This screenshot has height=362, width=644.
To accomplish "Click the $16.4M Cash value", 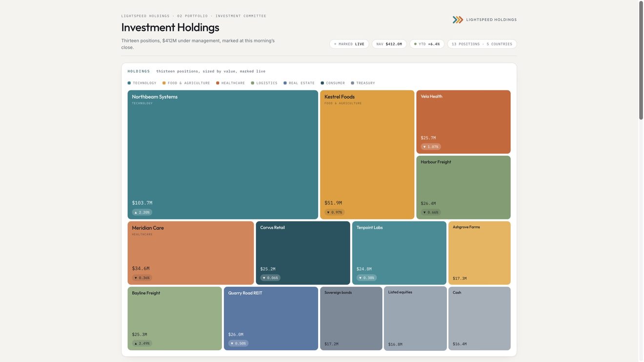I will tap(460, 344).
